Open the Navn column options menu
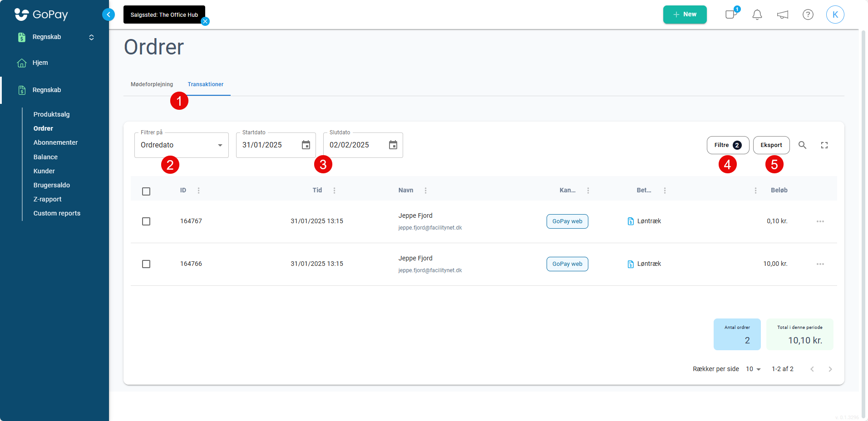 click(x=426, y=191)
